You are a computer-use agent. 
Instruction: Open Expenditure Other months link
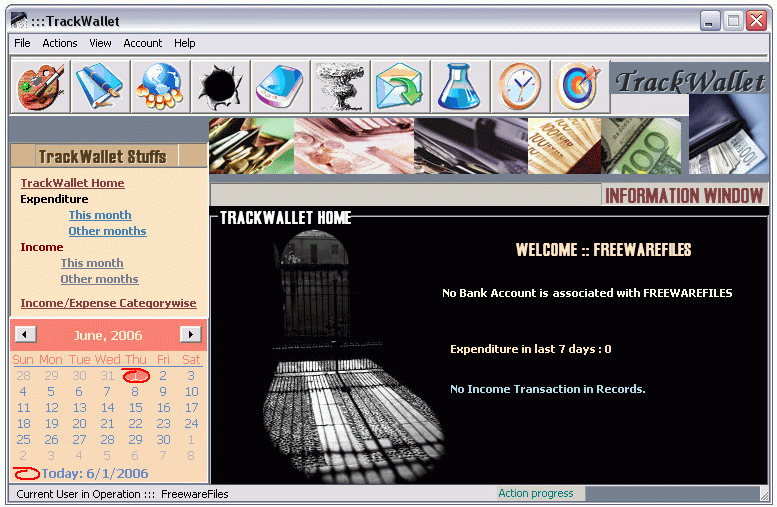pyautogui.click(x=108, y=231)
